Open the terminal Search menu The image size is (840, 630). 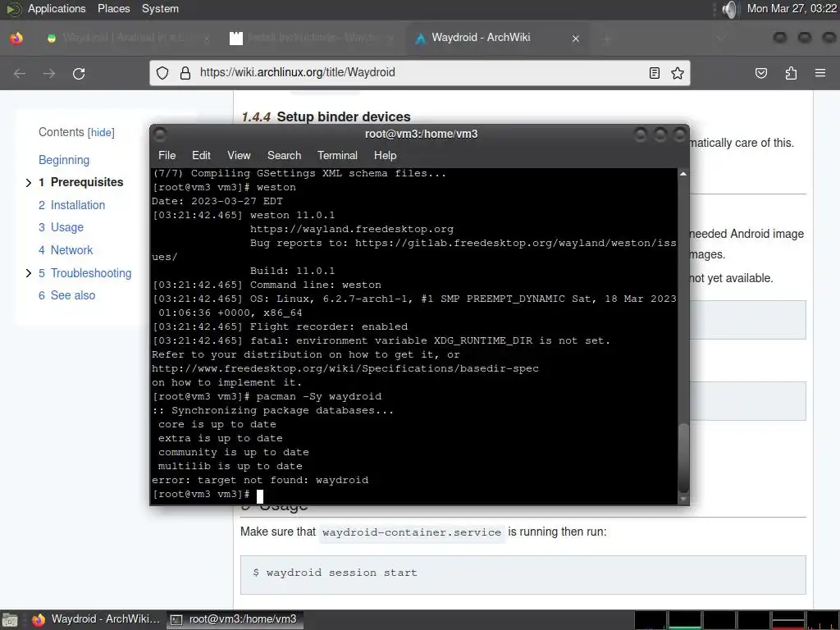[284, 155]
